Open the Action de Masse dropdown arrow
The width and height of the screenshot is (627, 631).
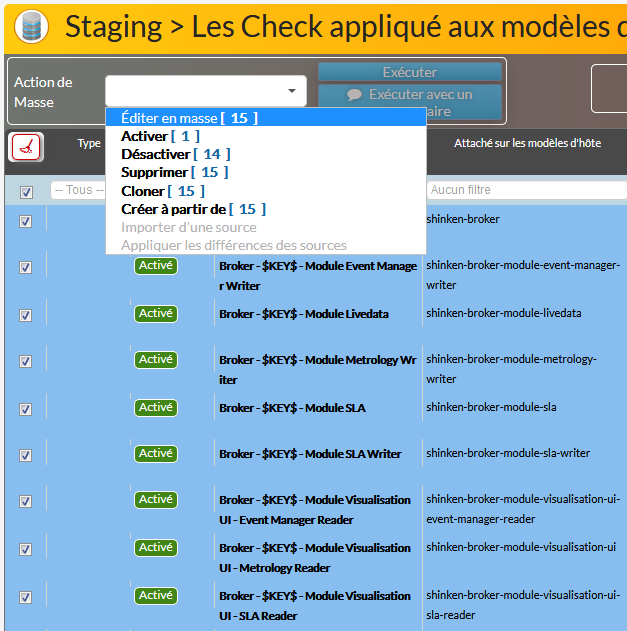point(292,91)
